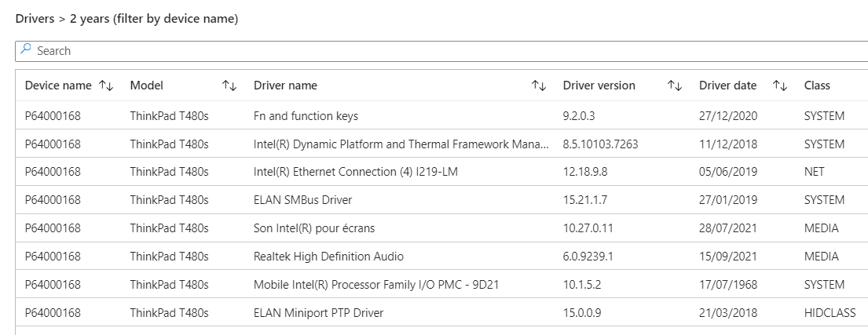868x335 pixels.
Task: Click the Class column header
Action: pos(817,86)
